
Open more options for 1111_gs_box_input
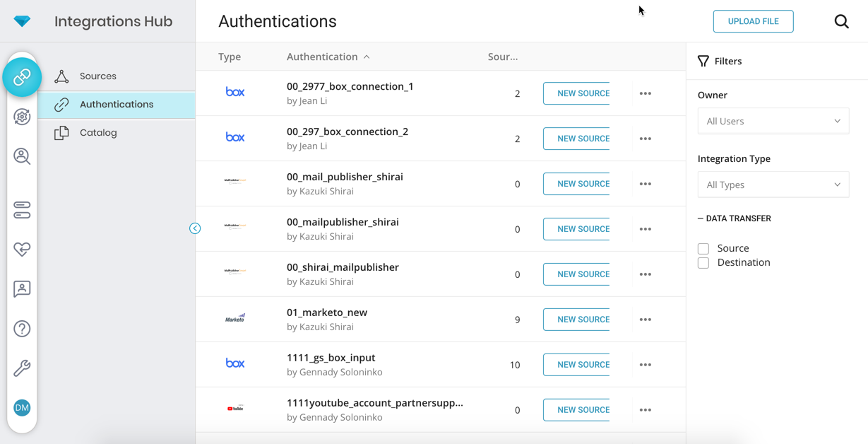click(646, 365)
